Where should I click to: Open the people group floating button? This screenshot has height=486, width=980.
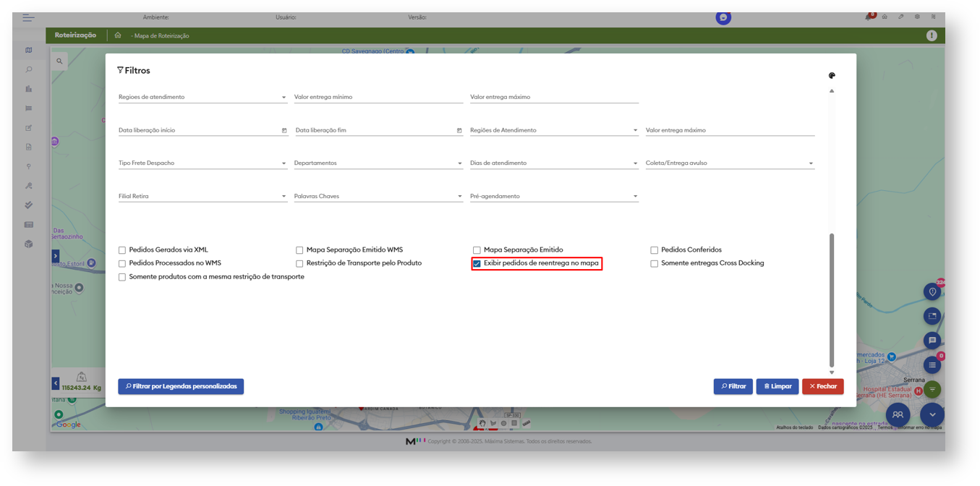[898, 414]
